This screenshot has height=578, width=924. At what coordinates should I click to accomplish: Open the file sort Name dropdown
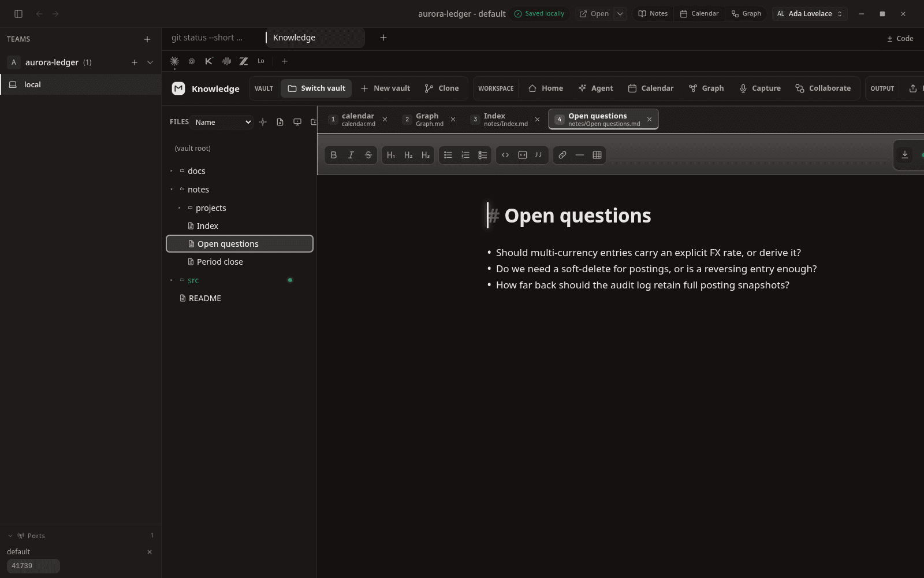pyautogui.click(x=223, y=122)
